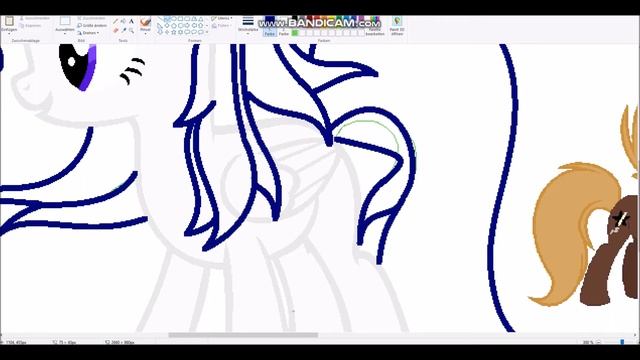
Task: Click the Pinsel brush icon
Action: 145,21
